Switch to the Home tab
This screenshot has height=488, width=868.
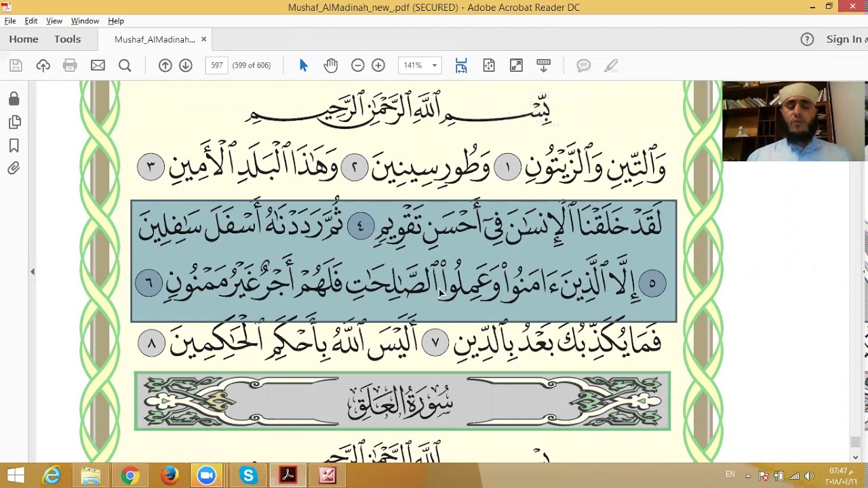[x=24, y=39]
